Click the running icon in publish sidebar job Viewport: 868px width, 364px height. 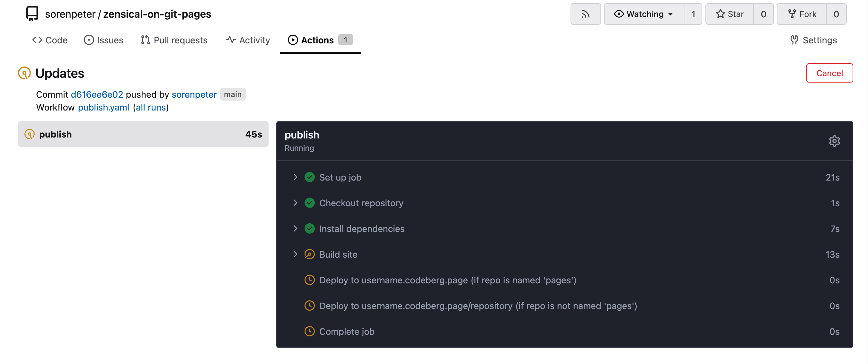[x=30, y=134]
